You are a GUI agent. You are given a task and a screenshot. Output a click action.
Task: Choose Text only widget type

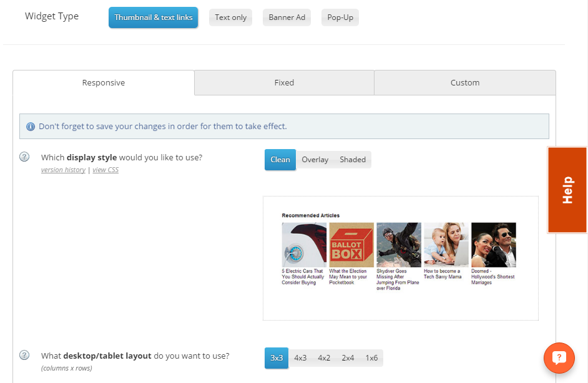(230, 17)
